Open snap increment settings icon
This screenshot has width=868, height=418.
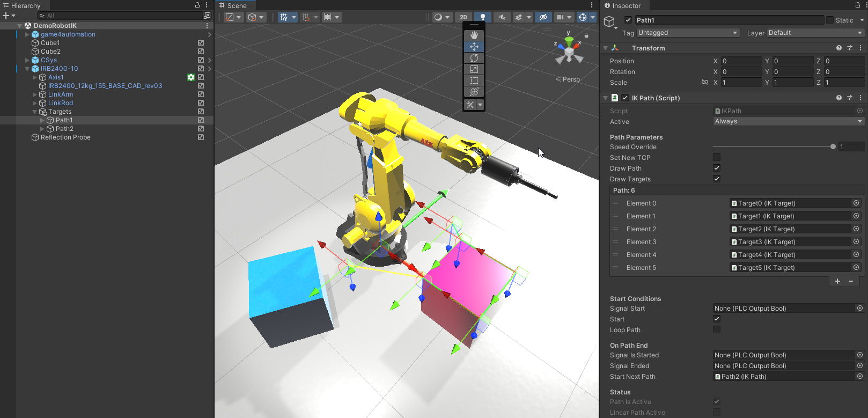[x=327, y=17]
